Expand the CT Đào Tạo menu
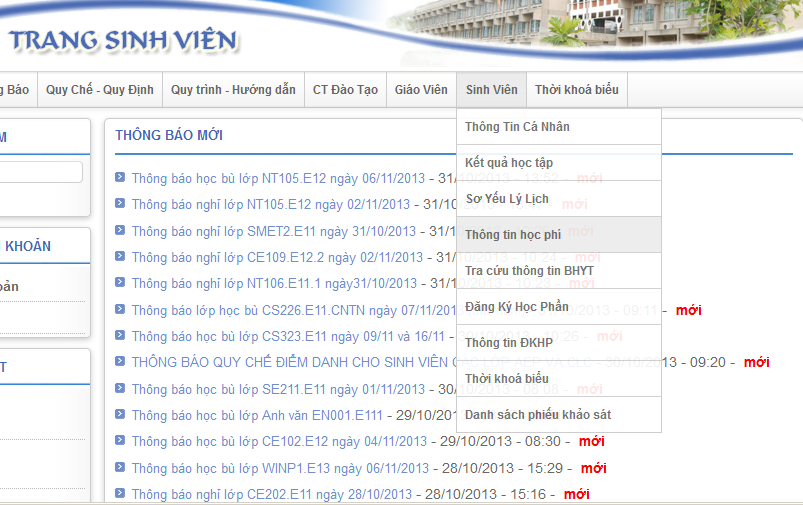Image resolution: width=803 pixels, height=505 pixels. pos(345,90)
